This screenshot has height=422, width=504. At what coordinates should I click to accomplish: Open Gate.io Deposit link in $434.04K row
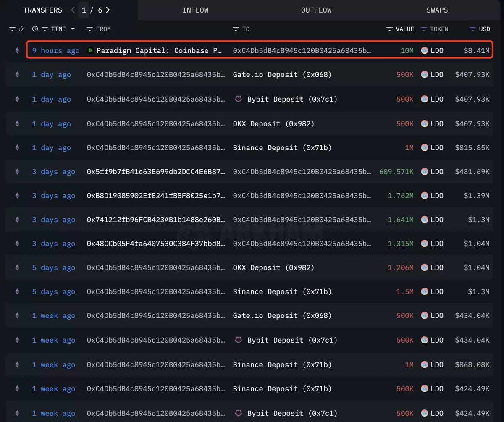coord(282,316)
